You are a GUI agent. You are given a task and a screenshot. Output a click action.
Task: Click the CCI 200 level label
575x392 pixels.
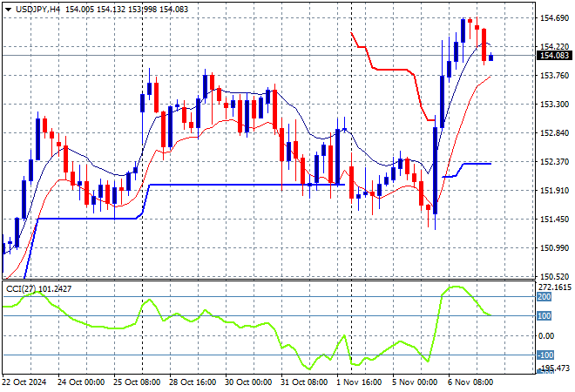click(x=545, y=297)
